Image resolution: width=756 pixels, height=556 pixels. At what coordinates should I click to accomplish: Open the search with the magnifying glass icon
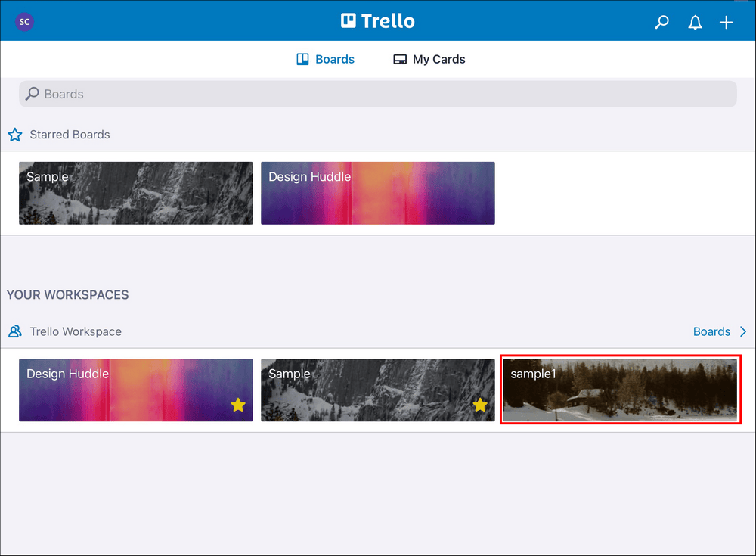[x=661, y=22]
